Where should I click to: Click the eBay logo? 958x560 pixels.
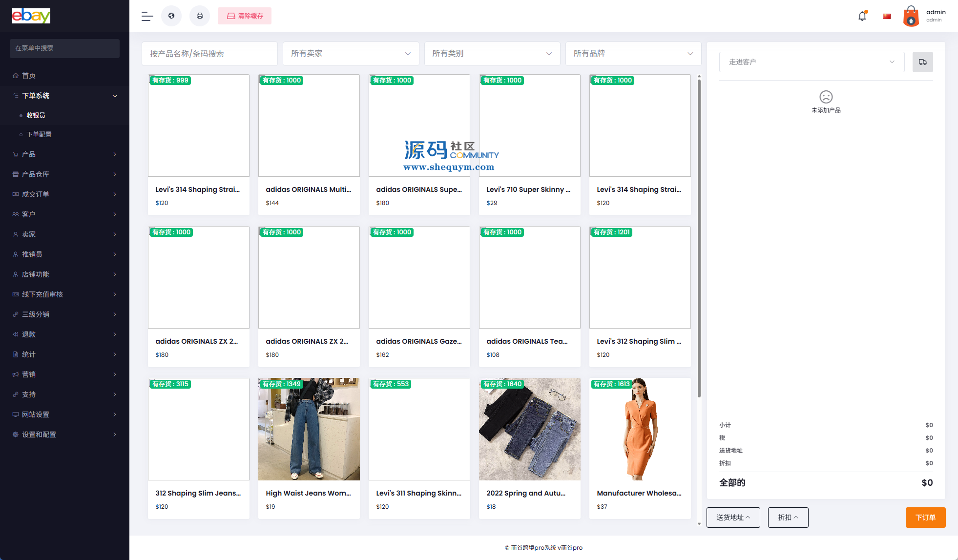point(31,16)
